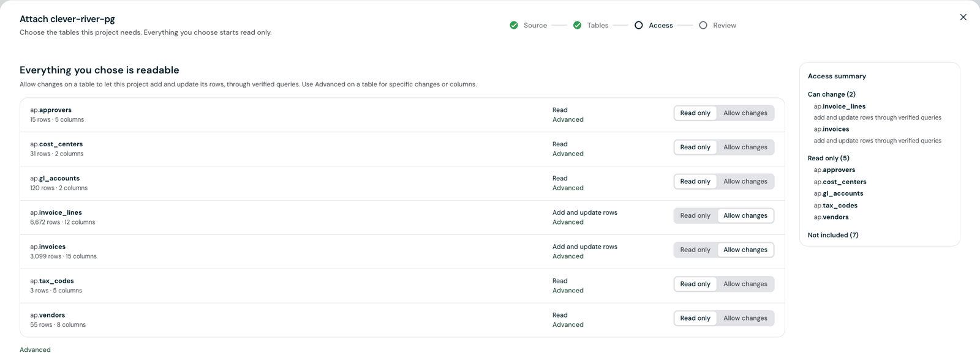Click ap.cost_centers in Access summary
Viewport: 980px width, 361px height.
840,182
